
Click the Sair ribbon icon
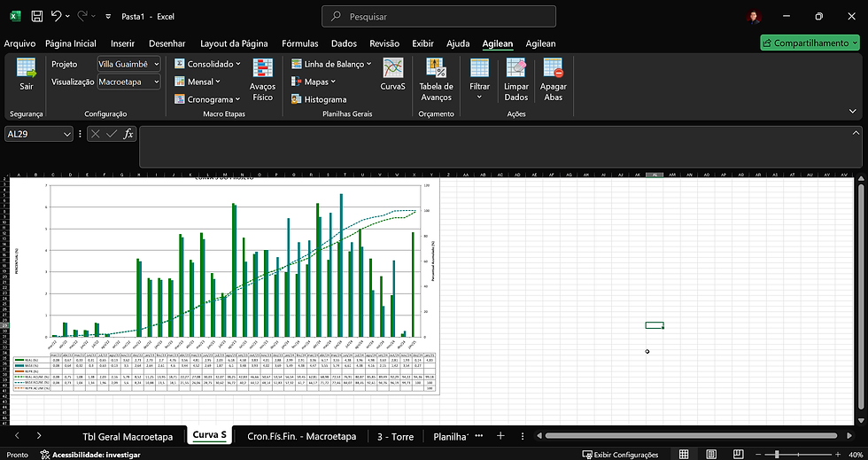tap(26, 74)
